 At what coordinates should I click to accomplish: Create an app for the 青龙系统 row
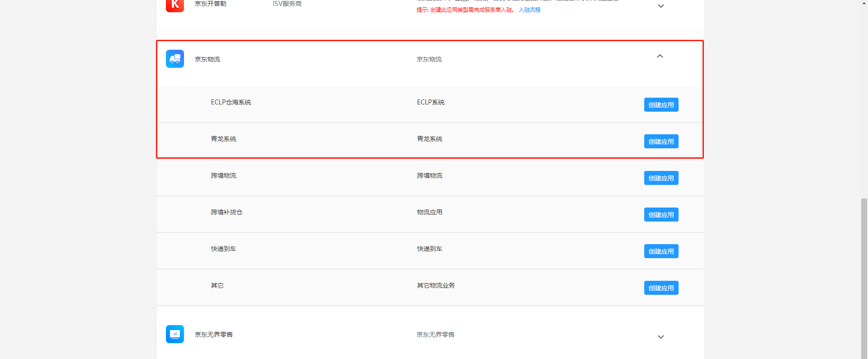tap(660, 142)
